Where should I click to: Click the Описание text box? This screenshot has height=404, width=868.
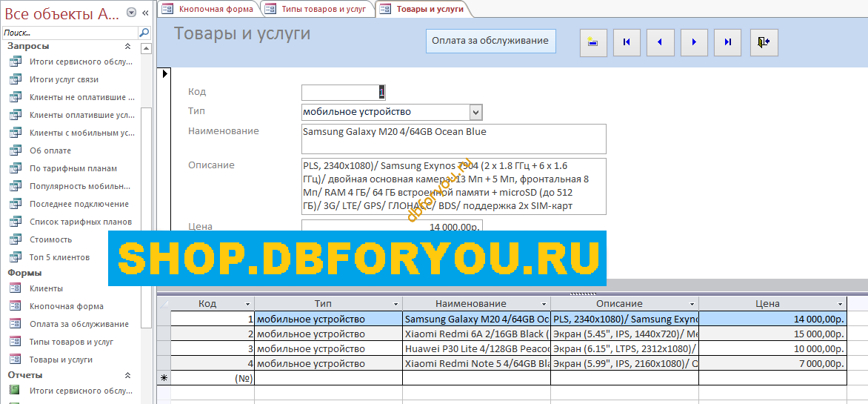point(454,187)
